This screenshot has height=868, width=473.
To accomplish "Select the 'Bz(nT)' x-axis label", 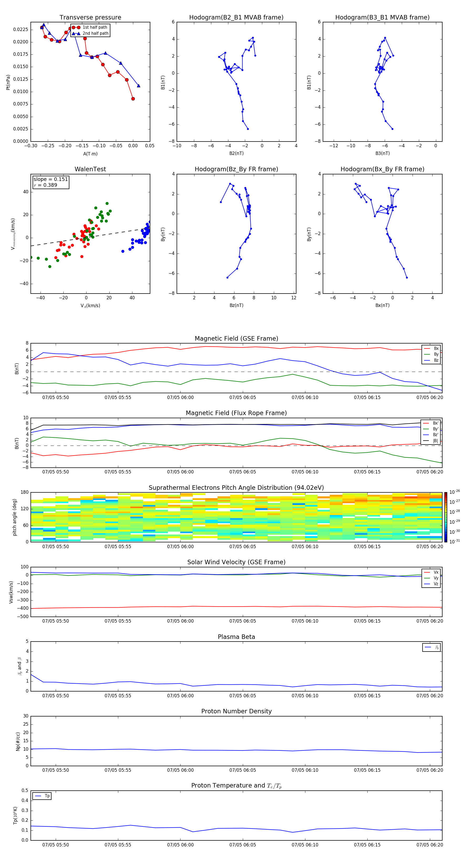I will click(236, 305).
